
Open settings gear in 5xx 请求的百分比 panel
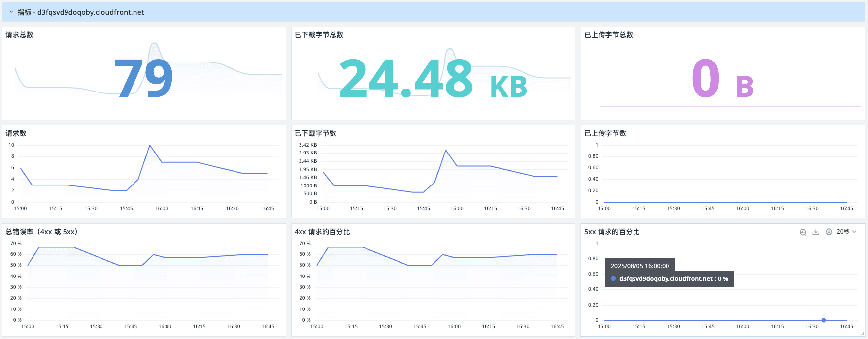tap(829, 232)
